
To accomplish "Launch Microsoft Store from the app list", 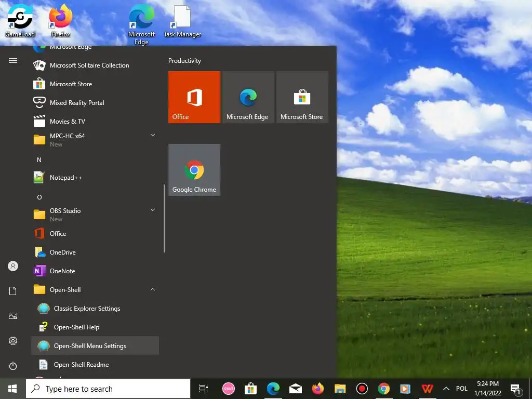I will (x=95, y=84).
